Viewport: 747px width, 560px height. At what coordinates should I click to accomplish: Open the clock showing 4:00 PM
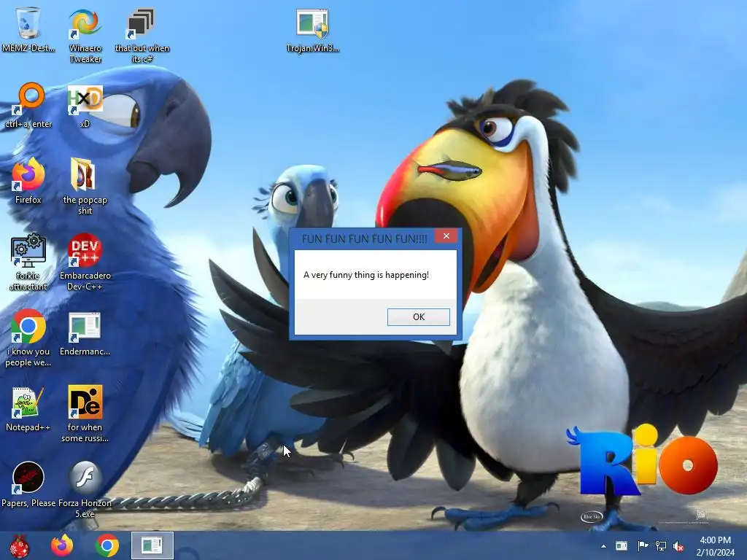click(715, 546)
